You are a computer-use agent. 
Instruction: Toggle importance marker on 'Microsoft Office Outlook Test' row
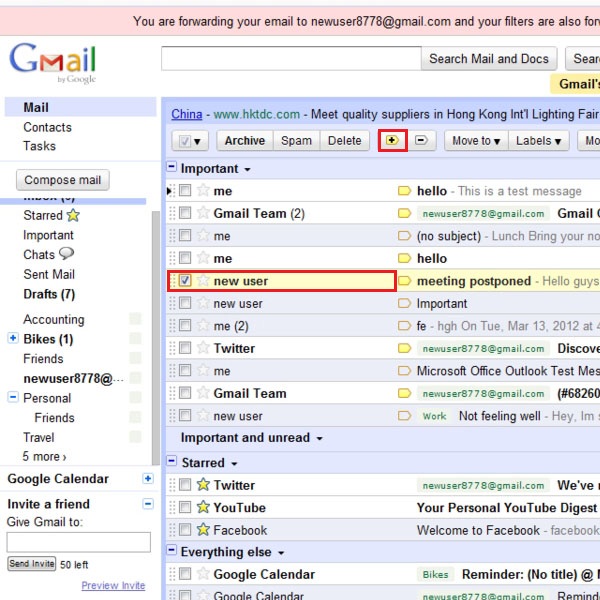pyautogui.click(x=404, y=370)
